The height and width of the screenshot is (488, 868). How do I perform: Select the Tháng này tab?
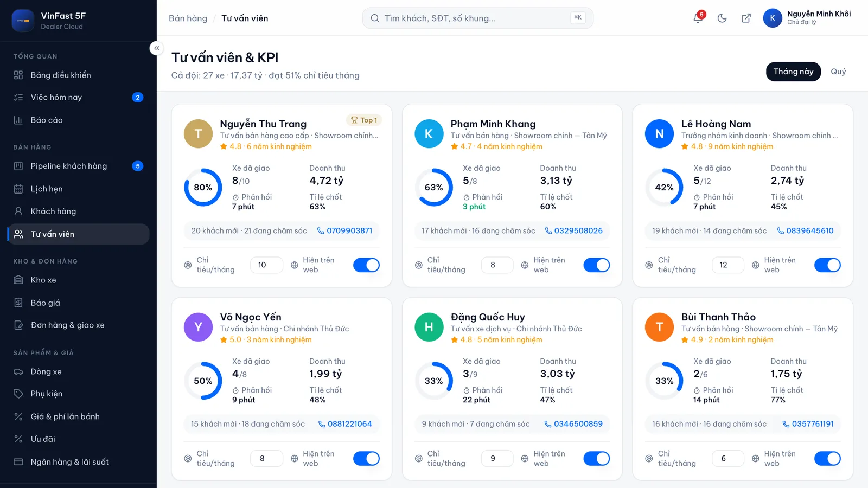[793, 72]
